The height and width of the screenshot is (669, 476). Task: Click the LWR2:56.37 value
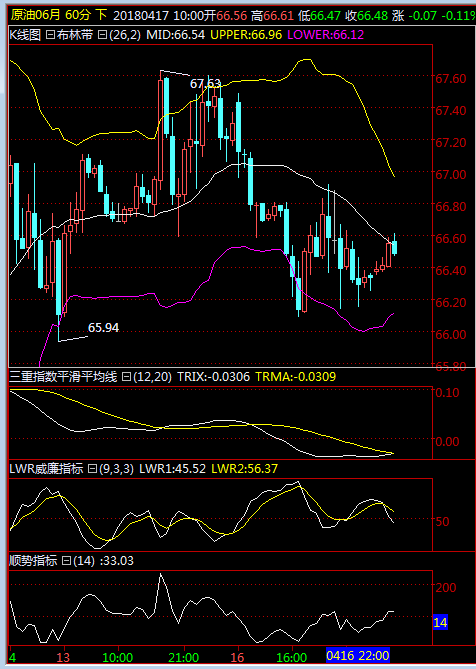pyautogui.click(x=245, y=469)
